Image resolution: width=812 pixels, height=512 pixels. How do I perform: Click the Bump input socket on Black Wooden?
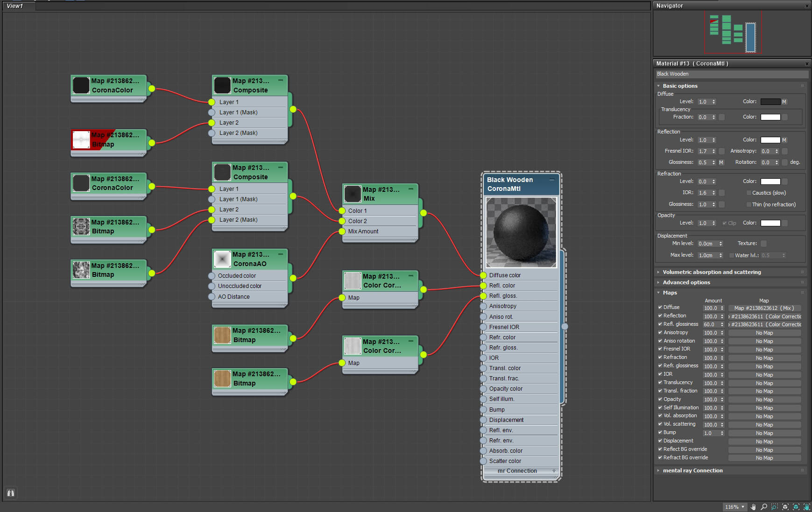483,410
